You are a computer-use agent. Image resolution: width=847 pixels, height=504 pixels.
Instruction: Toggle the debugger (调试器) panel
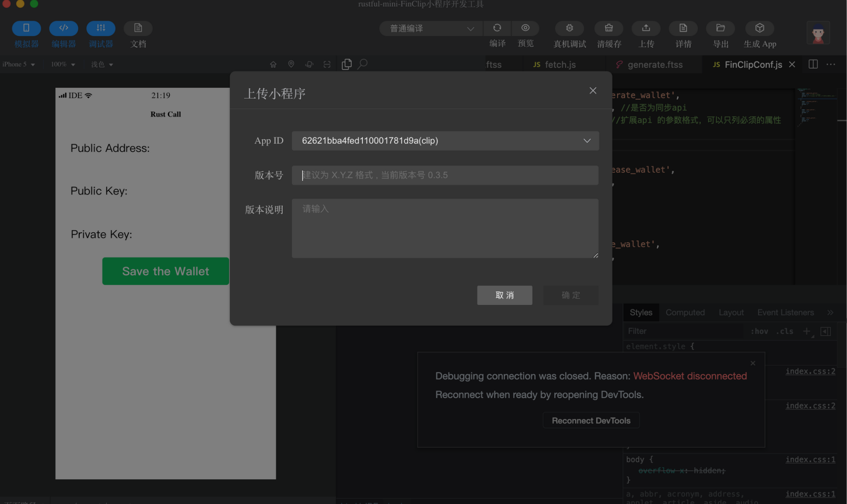(101, 28)
